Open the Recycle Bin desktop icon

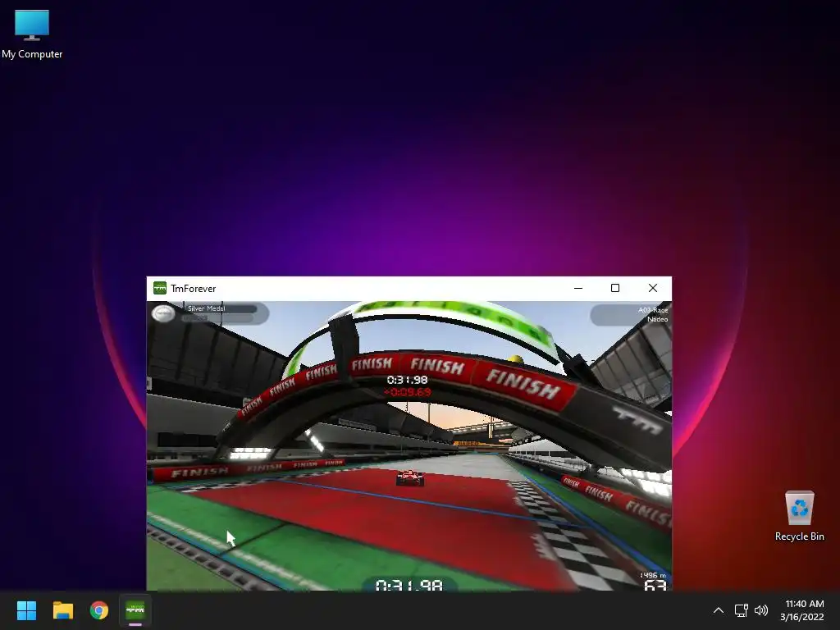799,515
